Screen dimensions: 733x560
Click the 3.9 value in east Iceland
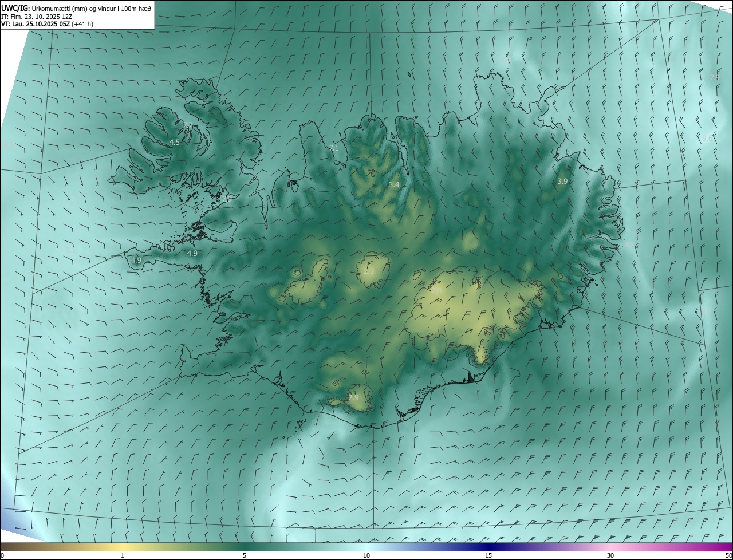click(x=562, y=181)
